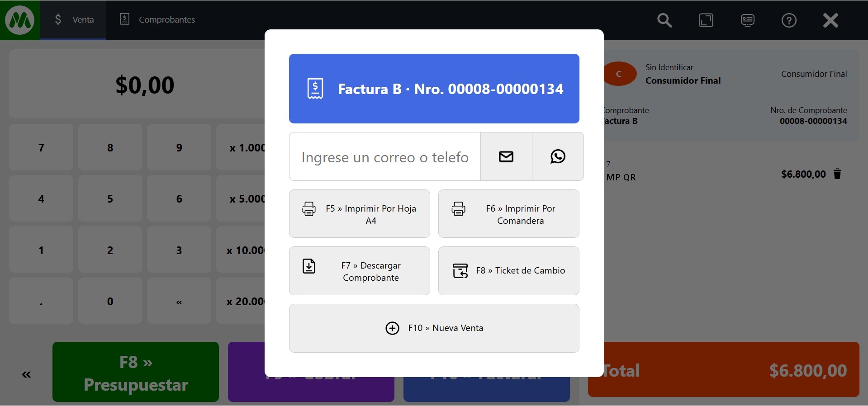
Task: Focus the email or phone input field
Action: (x=384, y=157)
